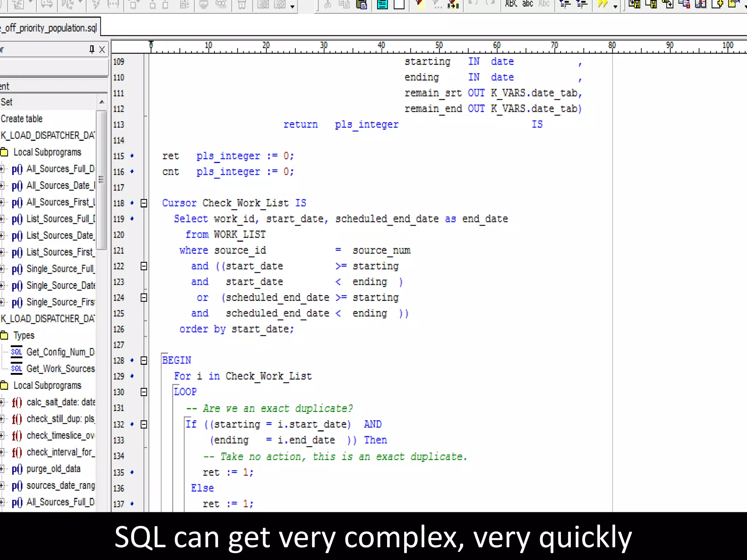Select the sources_date_rang procedure
The width and height of the screenshot is (747, 560).
point(53,486)
